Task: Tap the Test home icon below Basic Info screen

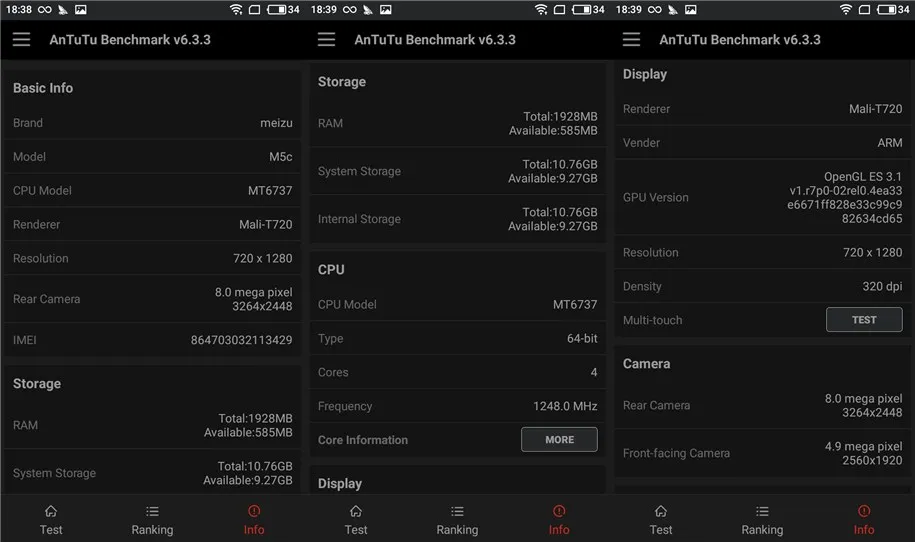Action: [x=51, y=511]
